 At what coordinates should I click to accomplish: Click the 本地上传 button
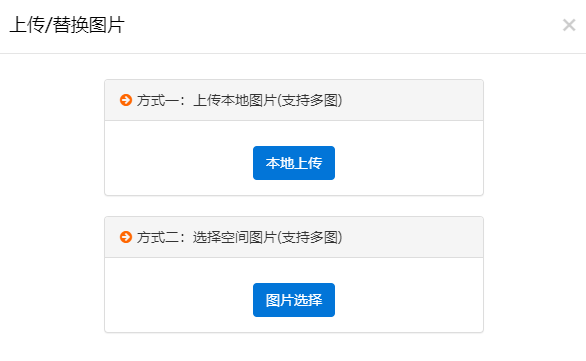tap(294, 163)
